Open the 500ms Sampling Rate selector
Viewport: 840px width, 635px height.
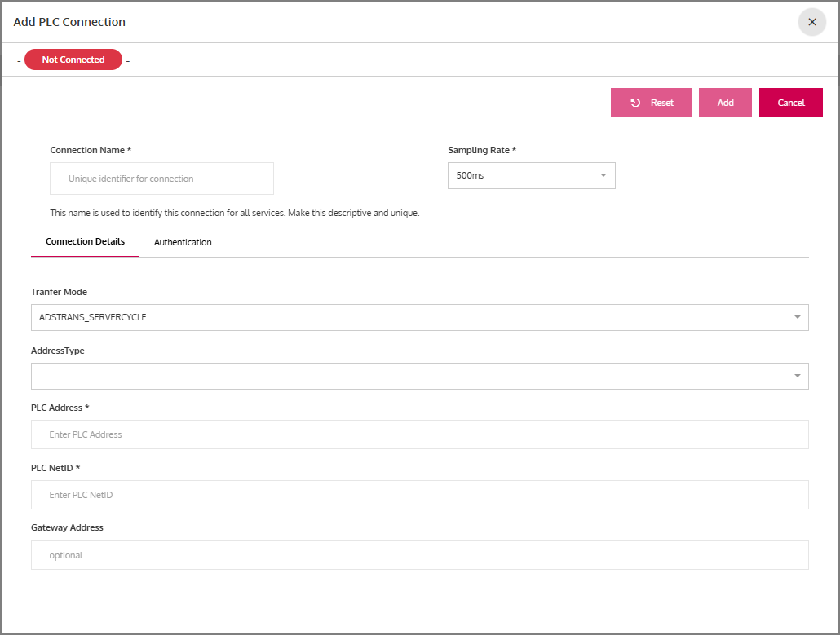tap(522, 175)
